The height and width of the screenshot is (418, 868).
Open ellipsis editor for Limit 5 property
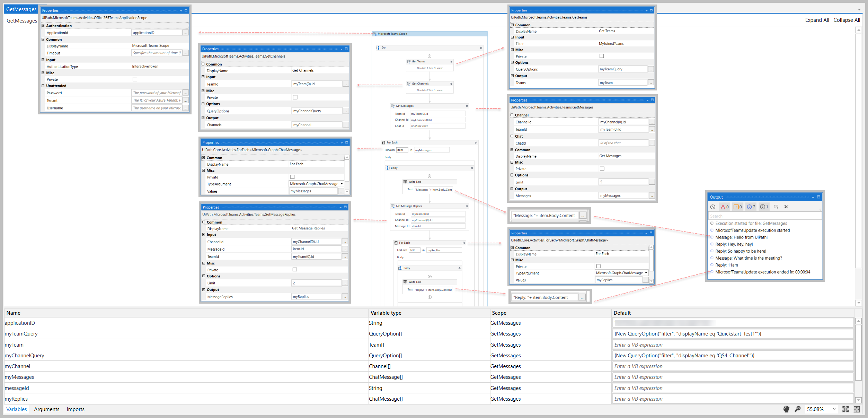652,182
